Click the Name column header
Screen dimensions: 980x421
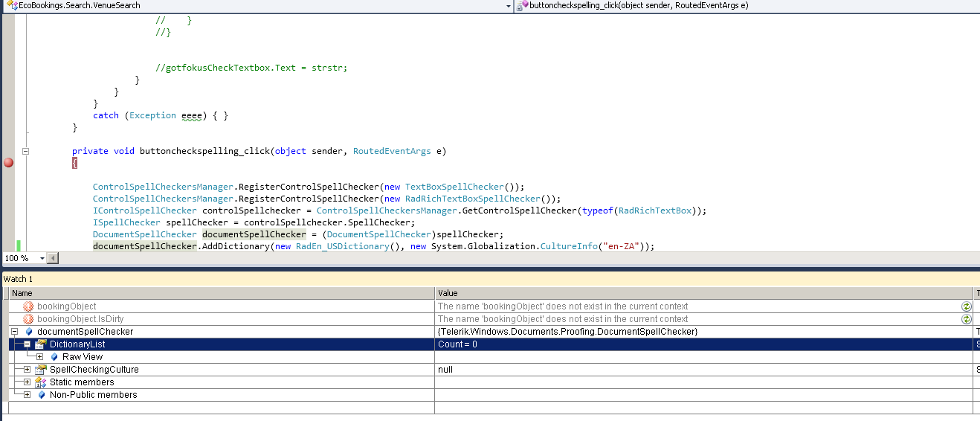pyautogui.click(x=222, y=293)
